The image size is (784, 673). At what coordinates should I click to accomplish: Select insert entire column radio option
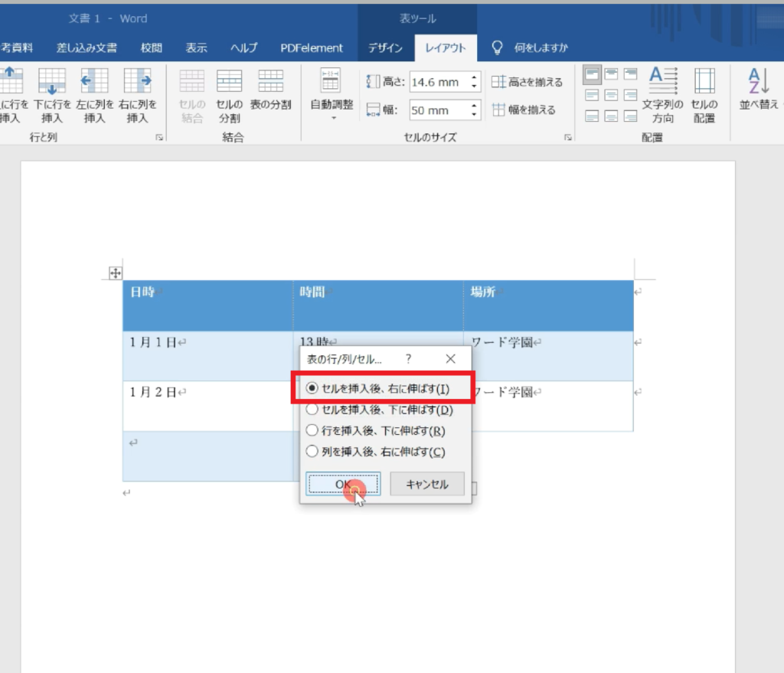point(312,451)
